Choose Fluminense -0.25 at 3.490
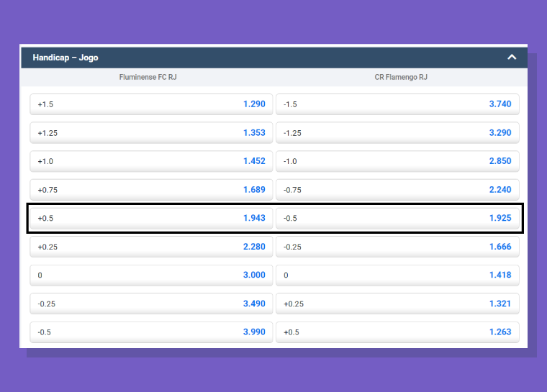Viewport: 547px width, 392px height. (x=151, y=304)
